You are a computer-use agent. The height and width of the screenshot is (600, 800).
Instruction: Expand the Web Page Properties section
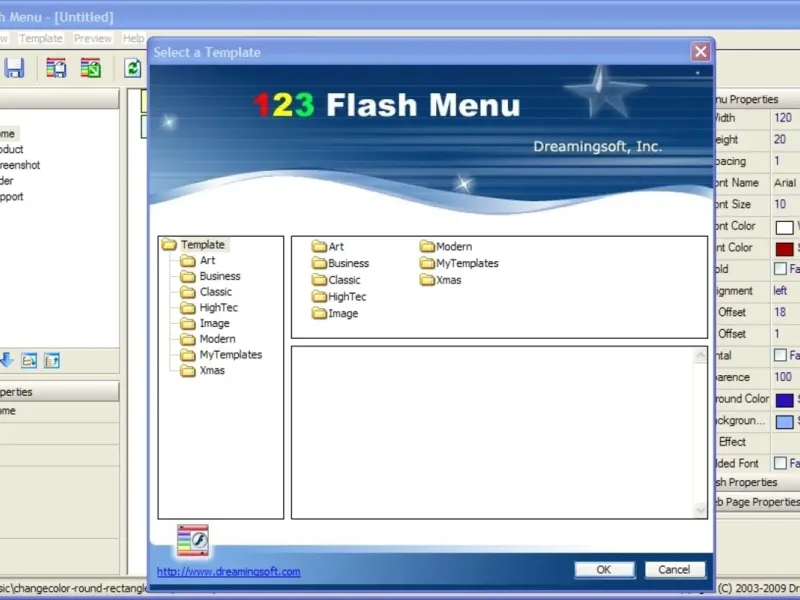click(x=758, y=502)
